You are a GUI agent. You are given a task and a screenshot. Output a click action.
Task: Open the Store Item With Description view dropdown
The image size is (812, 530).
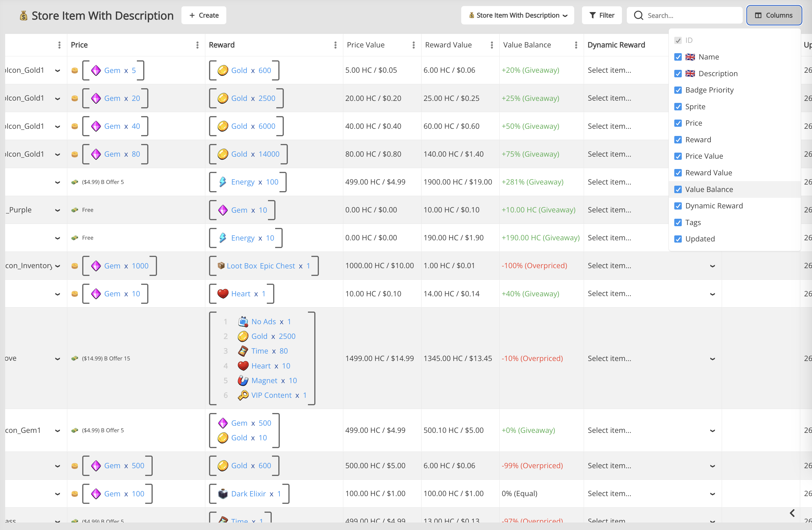(518, 15)
